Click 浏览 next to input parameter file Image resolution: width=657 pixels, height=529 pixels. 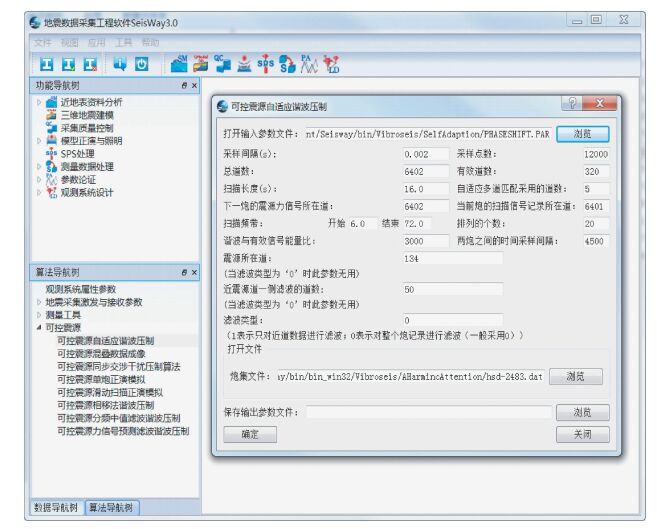pyautogui.click(x=582, y=133)
